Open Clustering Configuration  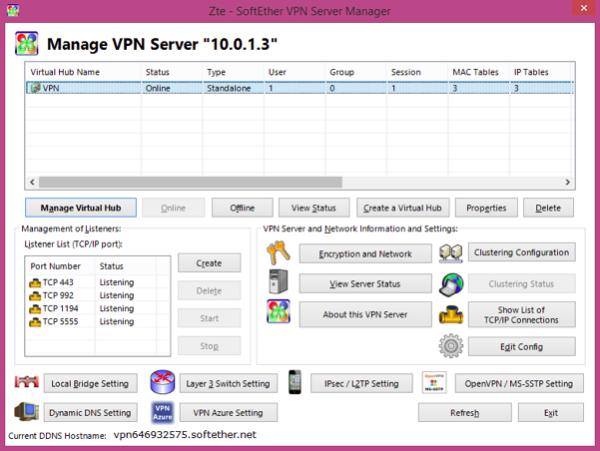pos(521,252)
